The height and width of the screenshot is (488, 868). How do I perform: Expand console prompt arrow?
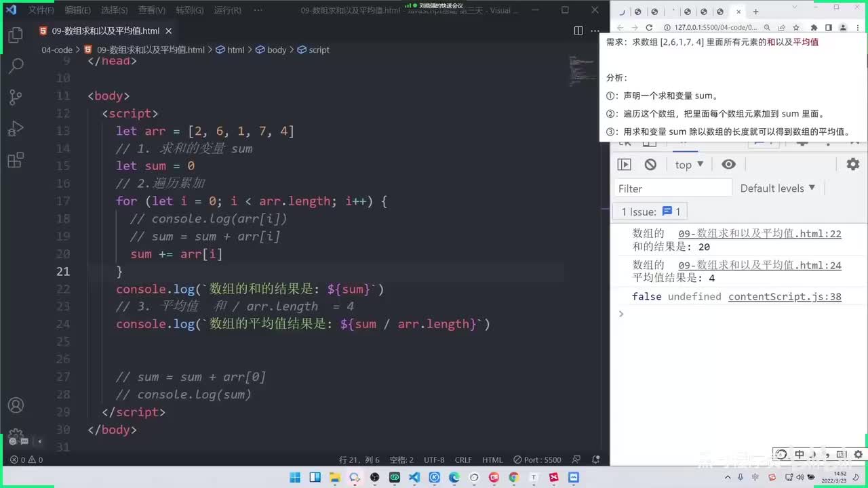coord(620,313)
